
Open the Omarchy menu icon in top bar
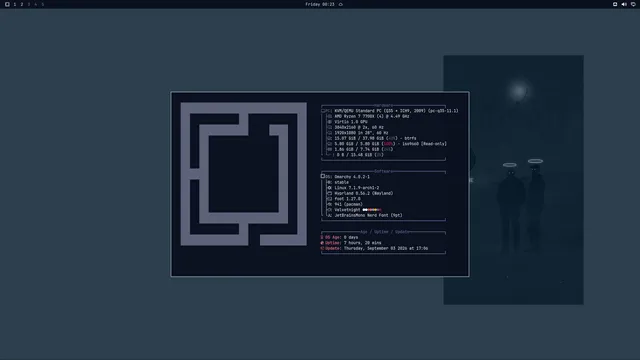tap(7, 4)
